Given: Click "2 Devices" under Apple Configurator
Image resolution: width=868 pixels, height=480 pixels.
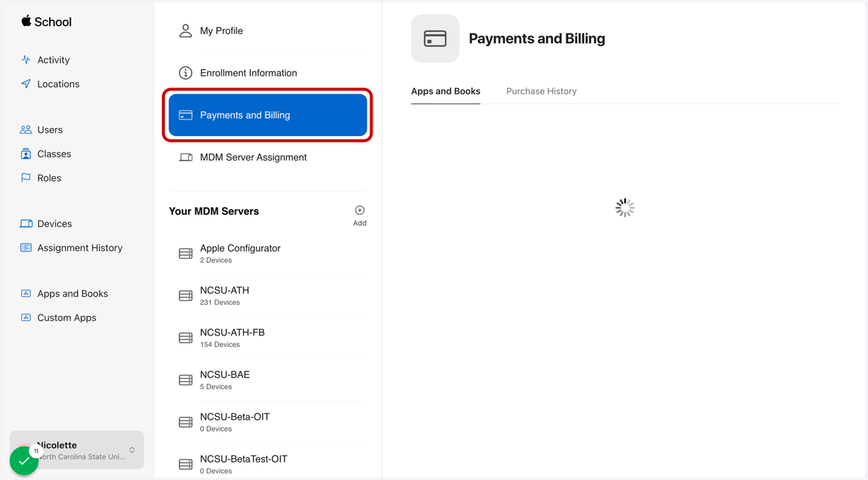Looking at the screenshot, I should pos(216,260).
